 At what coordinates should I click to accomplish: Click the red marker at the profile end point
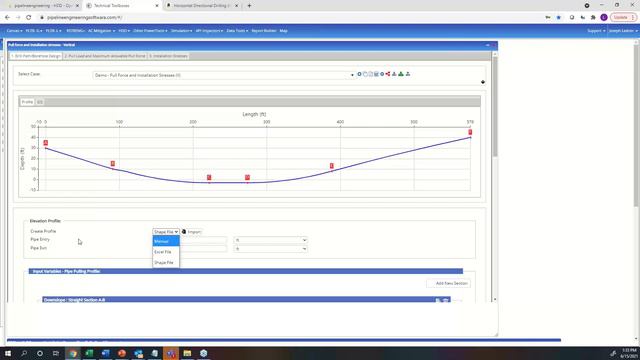click(x=470, y=132)
